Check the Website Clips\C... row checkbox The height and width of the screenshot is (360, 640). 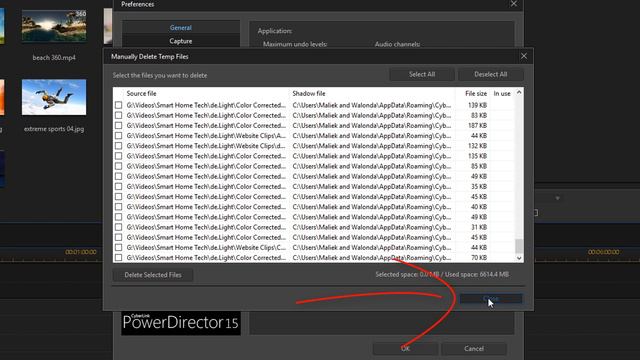coord(118,248)
